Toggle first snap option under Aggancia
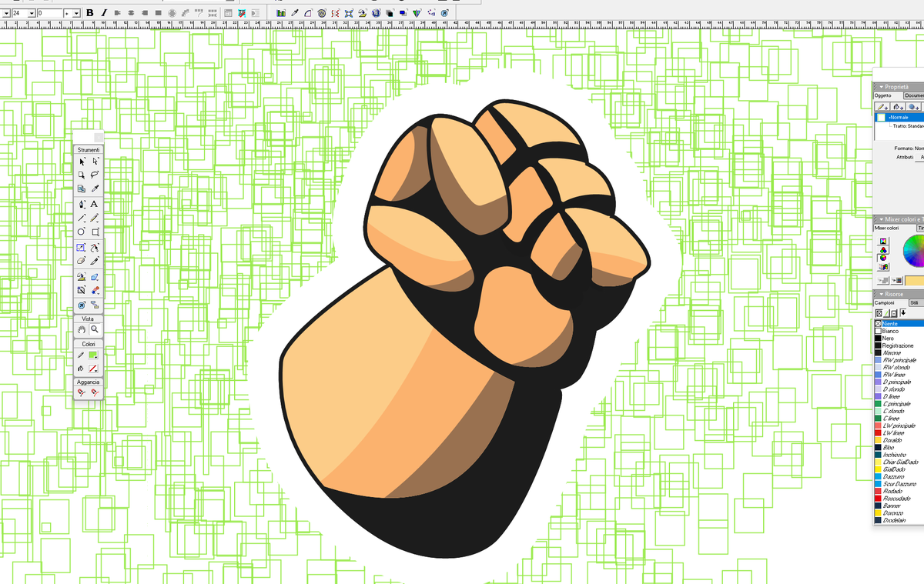Image resolution: width=924 pixels, height=584 pixels. pyautogui.click(x=82, y=393)
